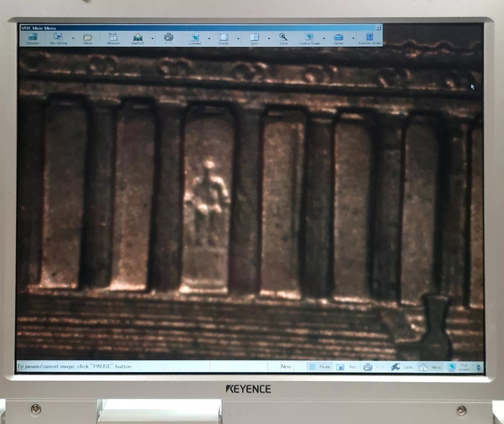Open Camera/Image settings

(x=309, y=39)
